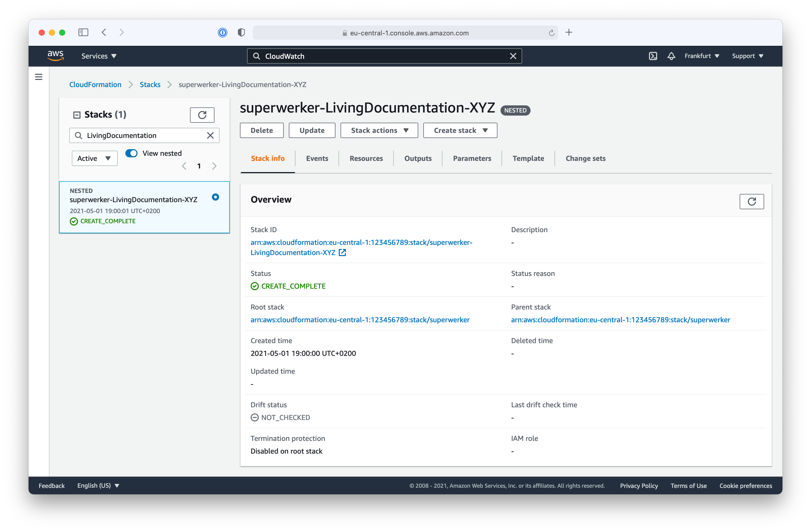Click the Feedback link in footer
This screenshot has width=811, height=532.
[51, 485]
